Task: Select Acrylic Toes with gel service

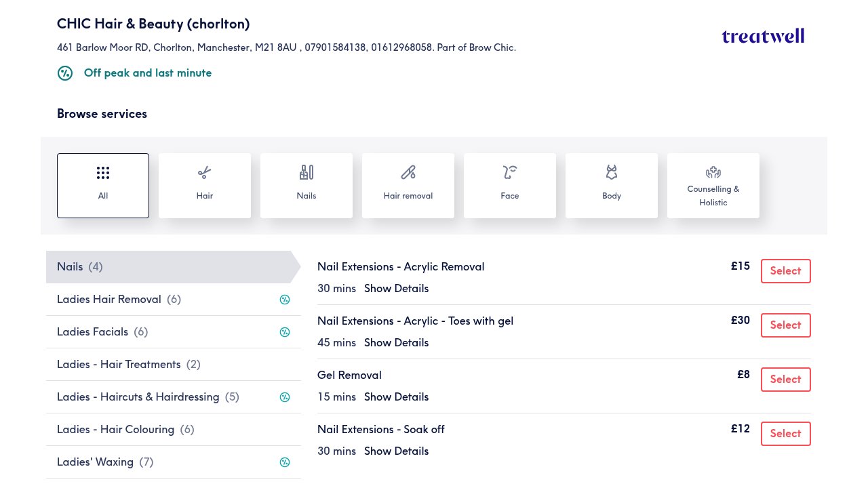Action: [786, 325]
